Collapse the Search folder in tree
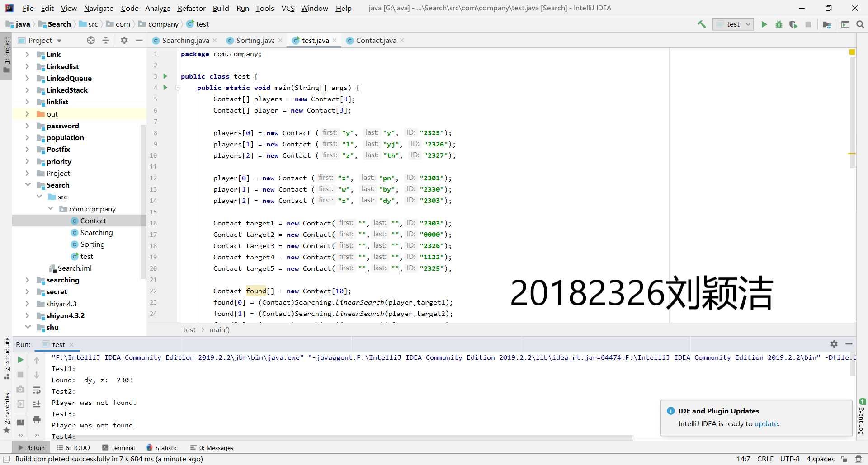Image resolution: width=868 pixels, height=465 pixels. [28, 185]
